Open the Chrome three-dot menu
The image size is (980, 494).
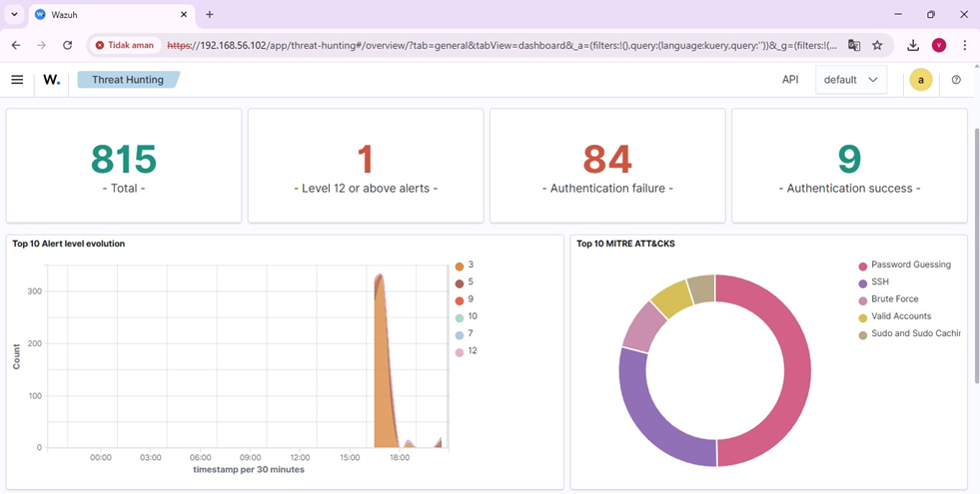[x=964, y=45]
